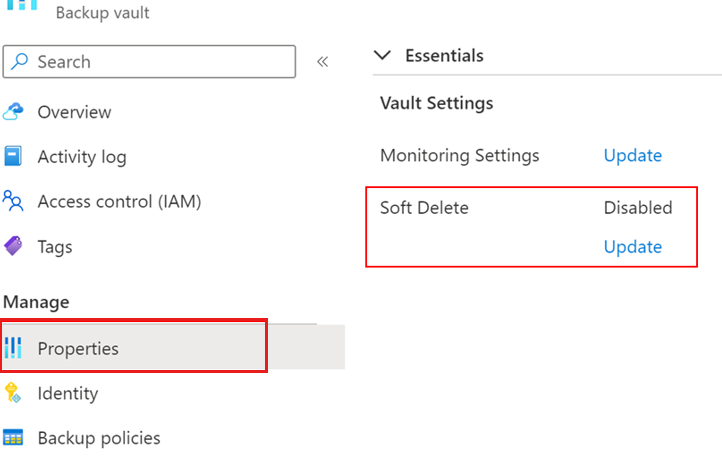The image size is (722, 464).
Task: Select Properties under Manage
Action: tap(78, 349)
